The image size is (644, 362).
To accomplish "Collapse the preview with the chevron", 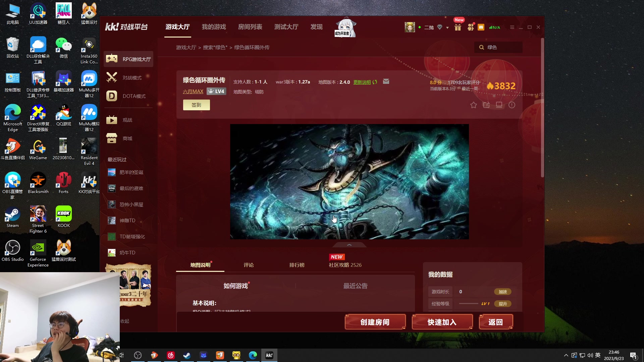I will tap(349, 245).
